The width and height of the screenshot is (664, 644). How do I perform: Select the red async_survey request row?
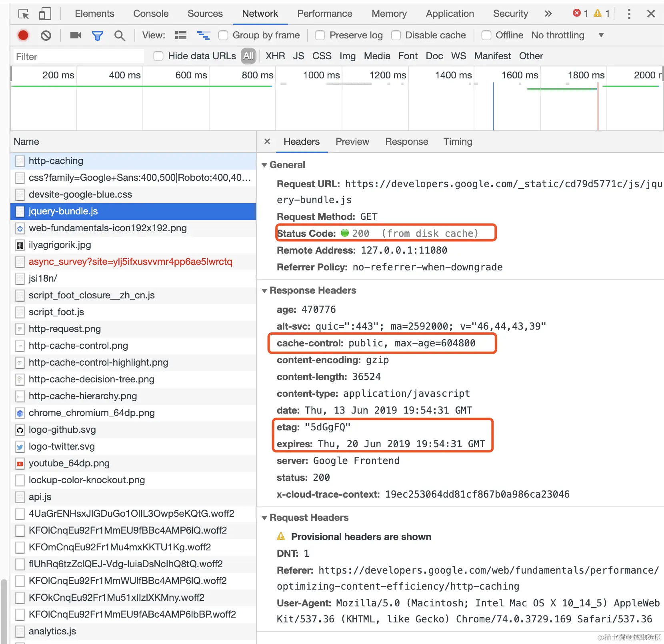[x=133, y=262]
